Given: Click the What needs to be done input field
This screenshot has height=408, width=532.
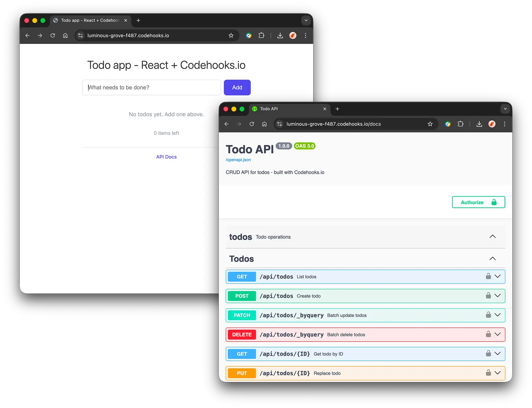Looking at the screenshot, I should pyautogui.click(x=151, y=87).
